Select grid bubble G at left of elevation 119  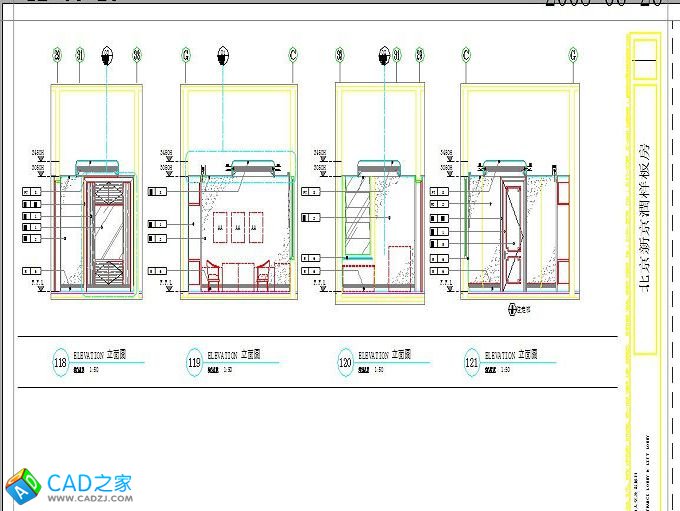186,55
